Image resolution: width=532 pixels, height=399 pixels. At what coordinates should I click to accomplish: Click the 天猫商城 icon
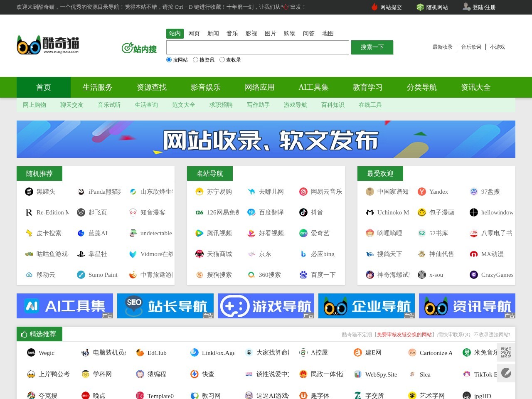[x=199, y=254]
